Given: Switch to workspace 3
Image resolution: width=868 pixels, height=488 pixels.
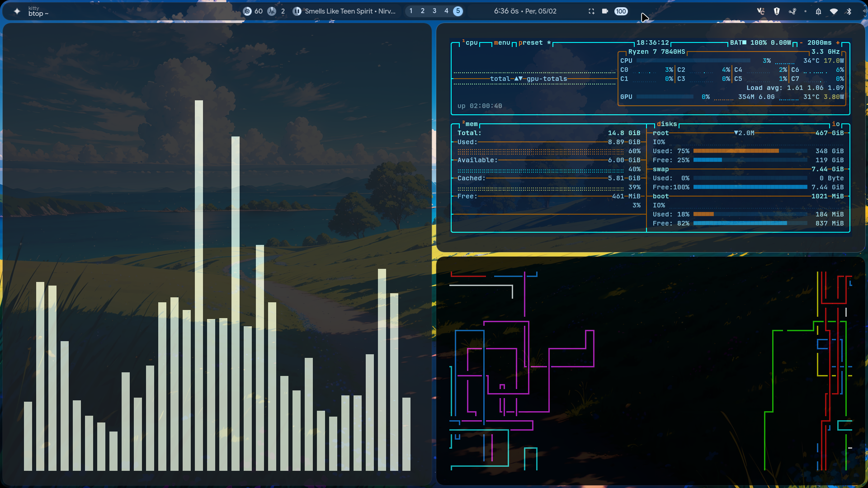Looking at the screenshot, I should (x=434, y=11).
